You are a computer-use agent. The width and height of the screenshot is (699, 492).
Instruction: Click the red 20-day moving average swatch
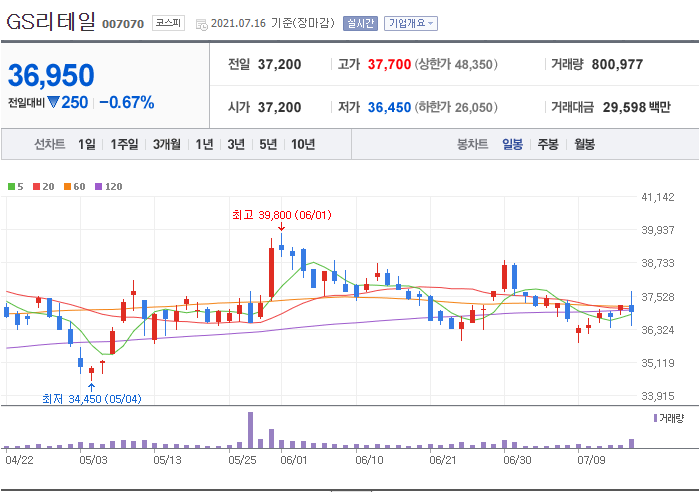point(37,186)
